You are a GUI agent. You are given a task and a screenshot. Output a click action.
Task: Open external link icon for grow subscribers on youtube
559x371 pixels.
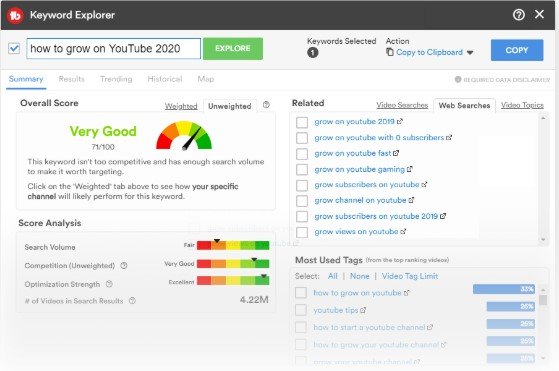pyautogui.click(x=424, y=185)
